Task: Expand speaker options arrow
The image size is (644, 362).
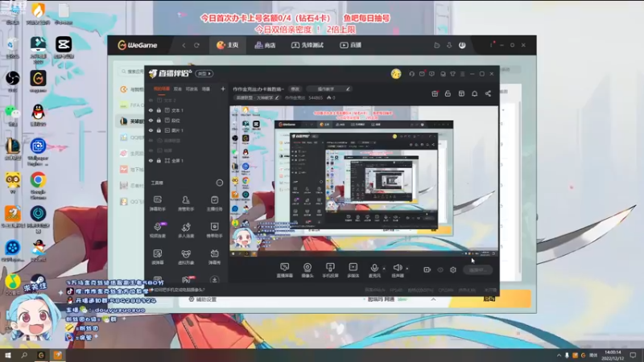Action: tap(407, 269)
